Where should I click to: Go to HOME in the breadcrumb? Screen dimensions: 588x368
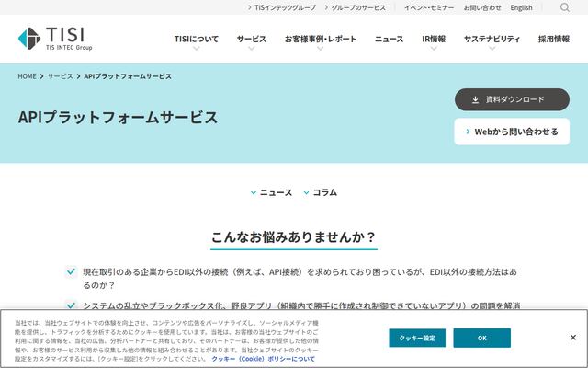pyautogui.click(x=27, y=76)
